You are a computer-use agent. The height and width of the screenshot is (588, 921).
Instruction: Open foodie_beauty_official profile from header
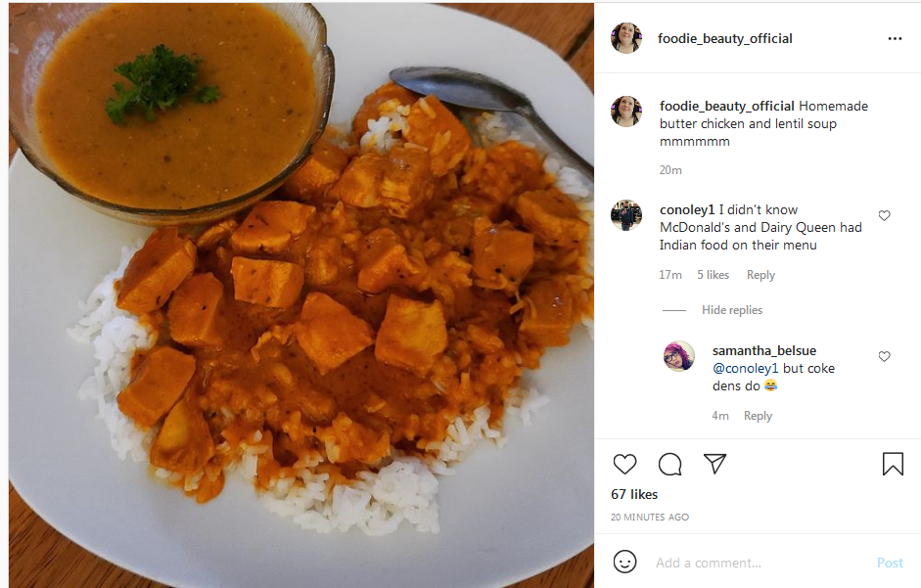pyautogui.click(x=725, y=39)
